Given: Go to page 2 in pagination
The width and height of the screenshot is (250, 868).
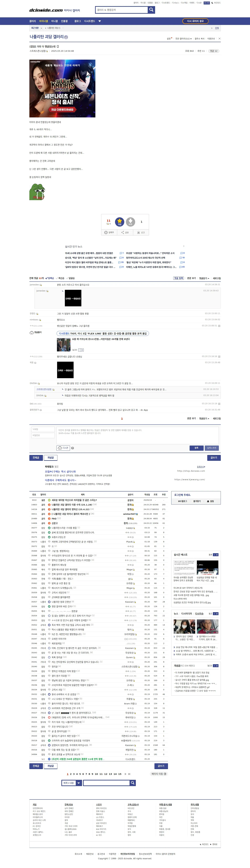Looking at the screenshot, I should click(x=71, y=774).
